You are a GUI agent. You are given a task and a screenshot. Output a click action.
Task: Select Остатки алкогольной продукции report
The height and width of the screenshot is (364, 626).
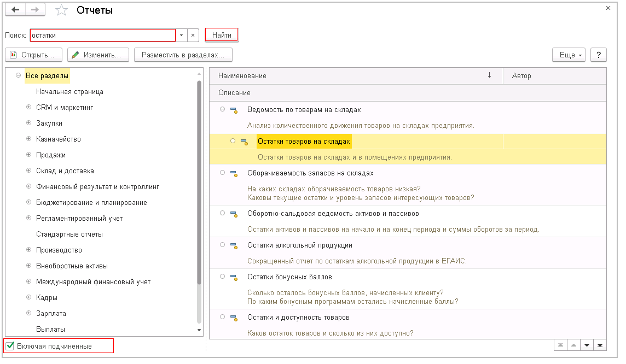pos(300,245)
